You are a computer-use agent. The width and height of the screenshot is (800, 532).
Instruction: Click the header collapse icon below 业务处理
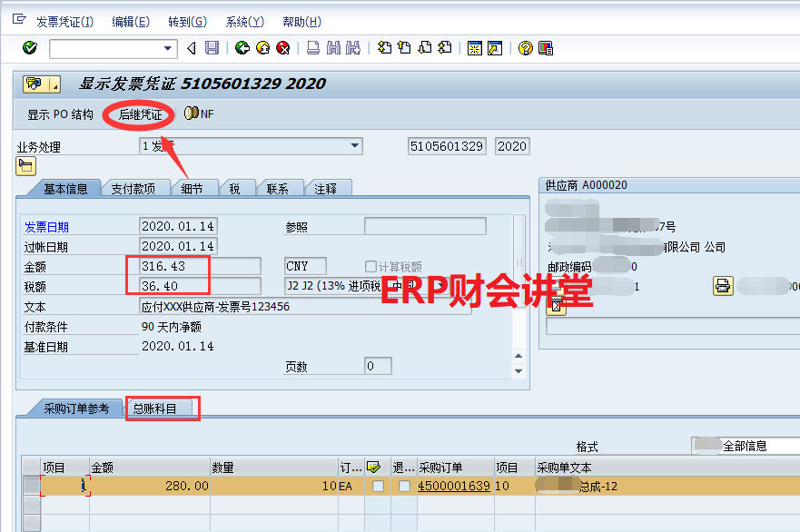[25, 166]
